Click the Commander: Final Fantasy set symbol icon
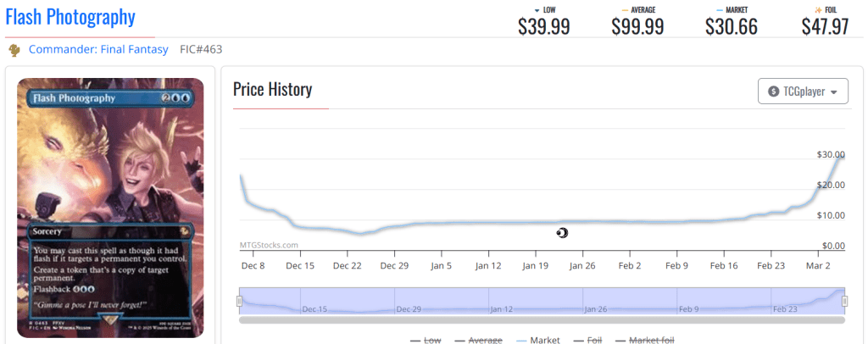868x344 pixels. click(x=14, y=50)
